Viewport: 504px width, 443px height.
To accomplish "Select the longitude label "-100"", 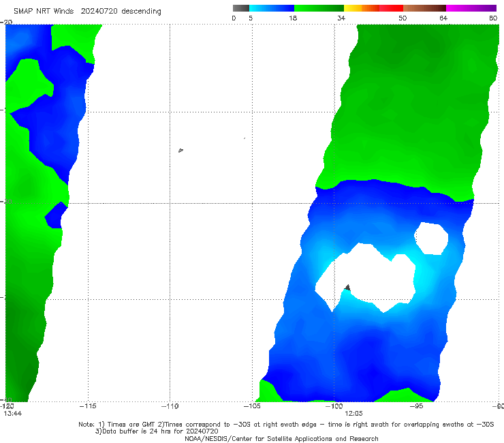I will click(334, 406).
